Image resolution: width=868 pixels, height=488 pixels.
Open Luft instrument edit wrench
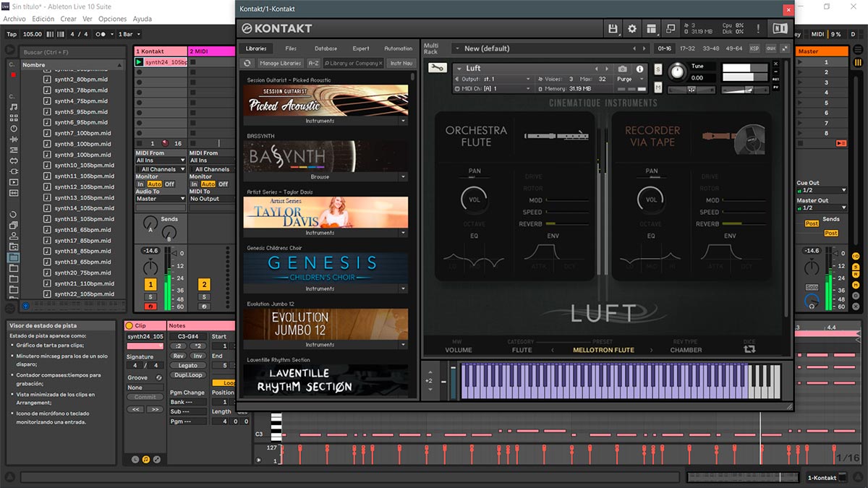click(x=437, y=68)
